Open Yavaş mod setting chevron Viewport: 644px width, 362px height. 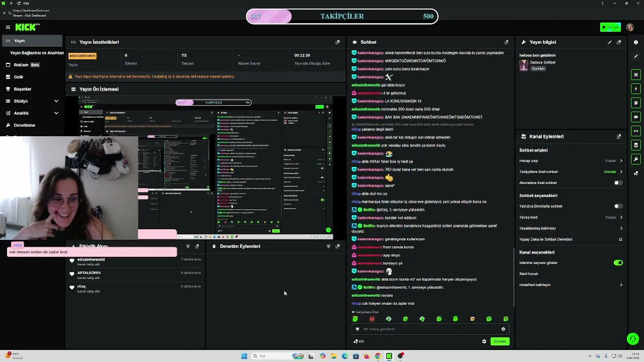click(621, 218)
